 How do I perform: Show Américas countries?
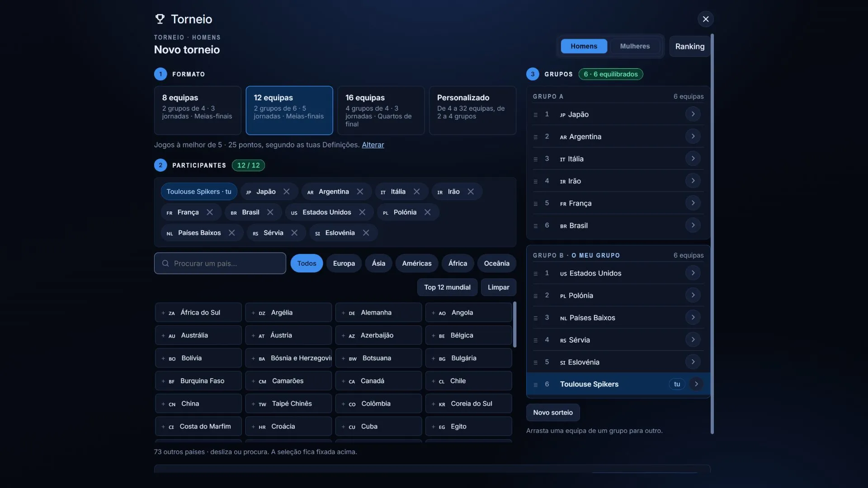coord(417,263)
